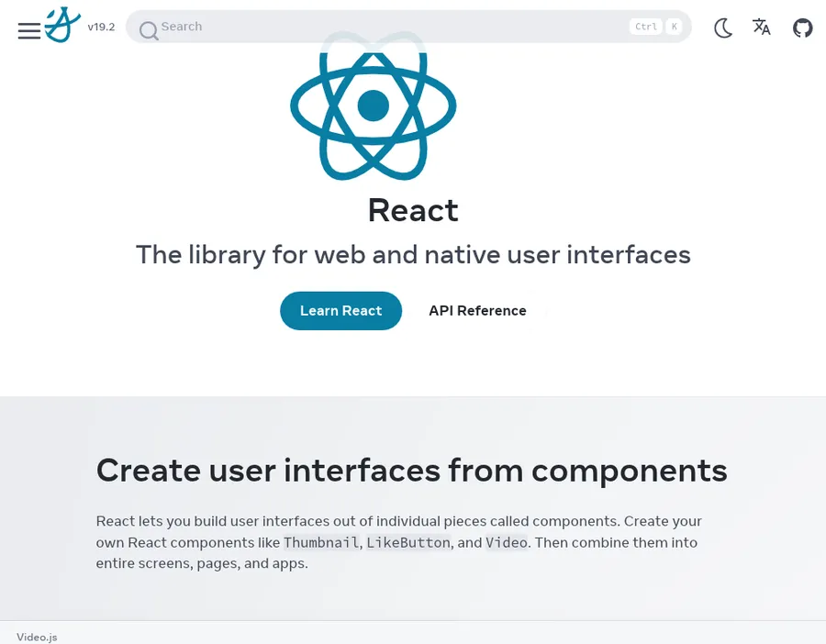Select the Video.js file tab
Viewport: 826px width, 644px height.
(x=37, y=637)
